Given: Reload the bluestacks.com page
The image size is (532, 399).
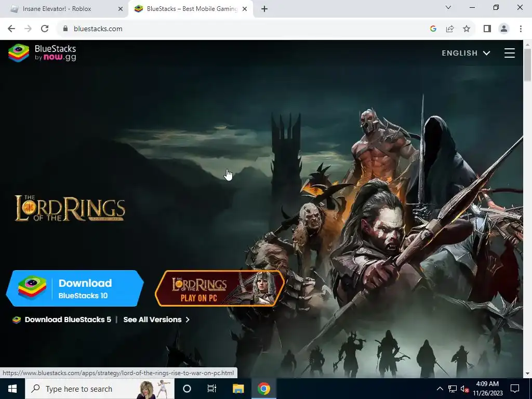Looking at the screenshot, I should coord(45,29).
